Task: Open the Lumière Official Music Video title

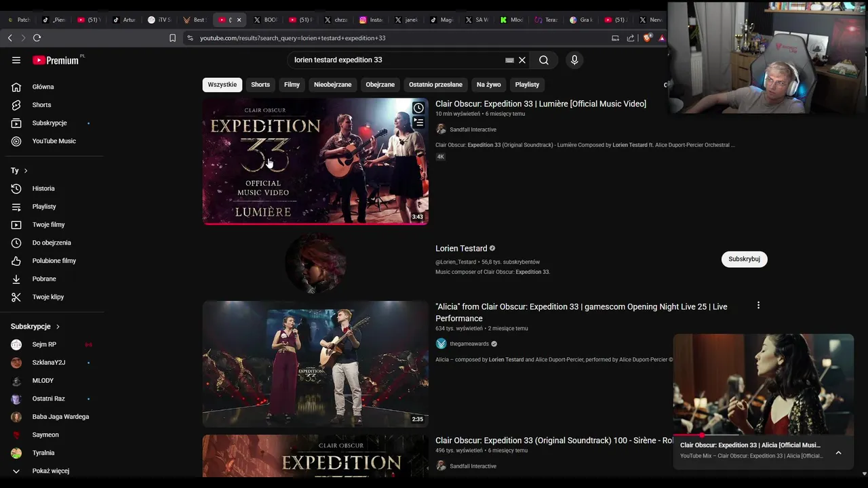Action: pyautogui.click(x=540, y=104)
